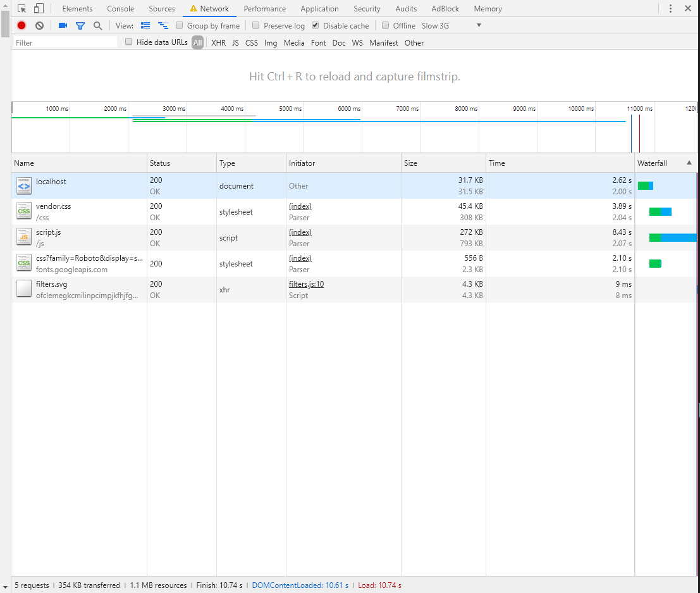Click inside the Filter input field
This screenshot has height=593, width=700.
click(x=63, y=42)
